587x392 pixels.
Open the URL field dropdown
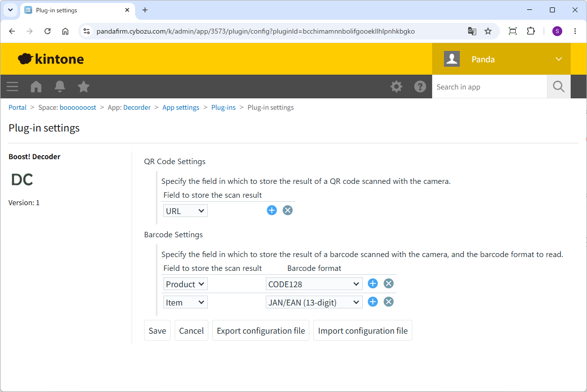tap(185, 211)
